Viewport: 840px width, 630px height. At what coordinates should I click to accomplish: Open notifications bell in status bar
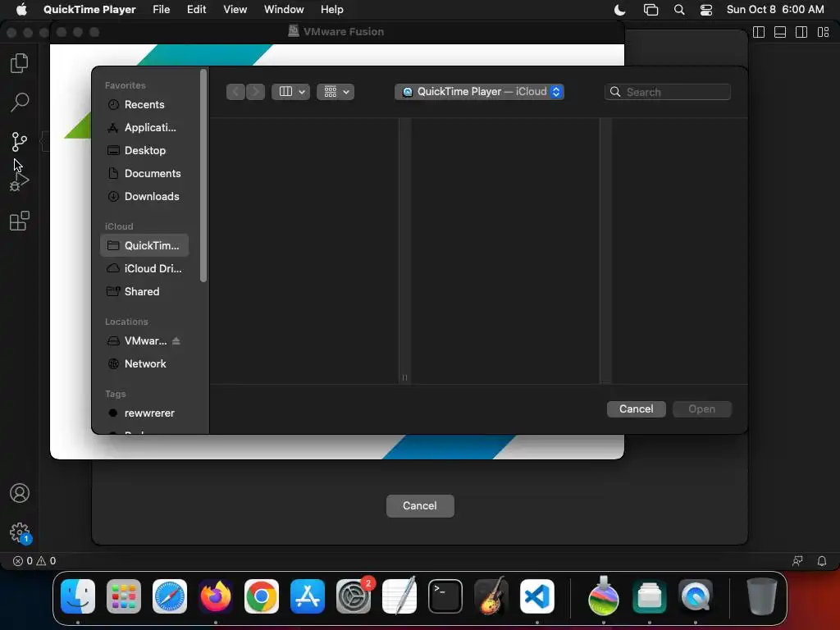tap(822, 561)
